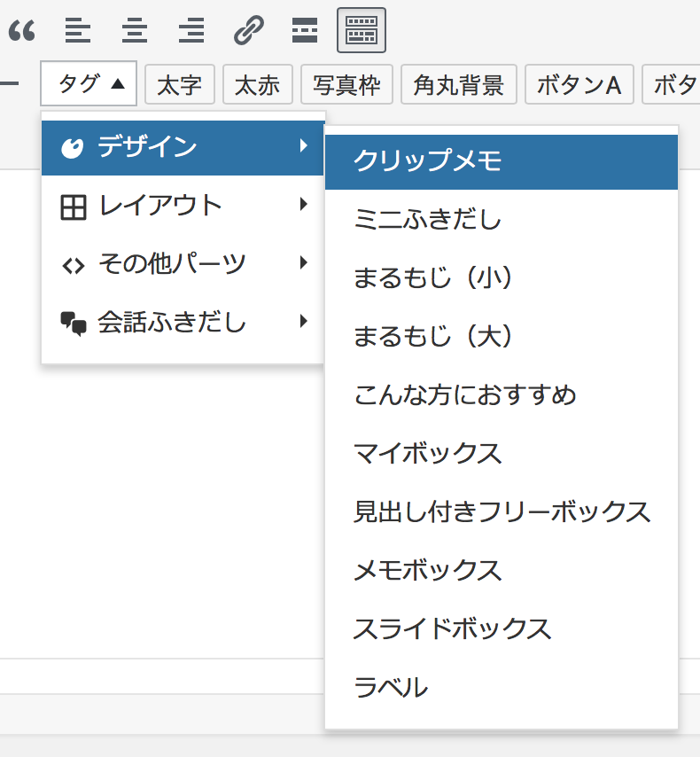This screenshot has height=757, width=700.
Task: Select まるもじ（小）
Action: pos(502,277)
